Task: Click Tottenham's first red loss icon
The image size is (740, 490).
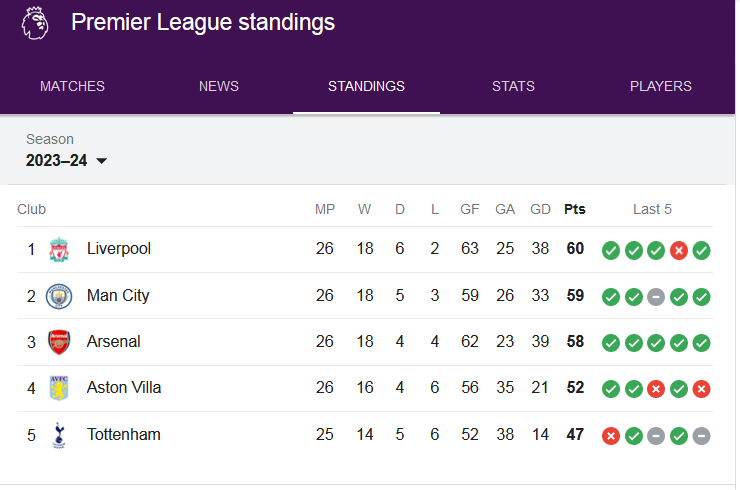Action: [x=611, y=436]
